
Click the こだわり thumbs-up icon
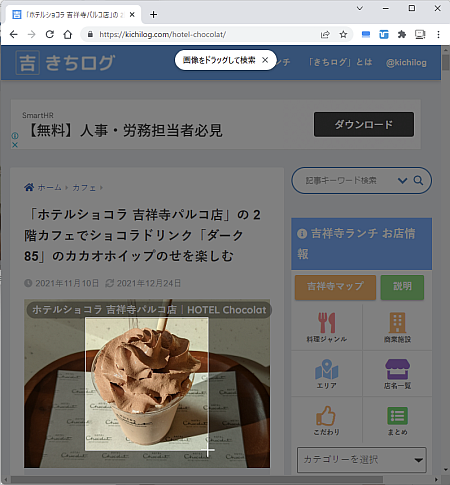point(326,416)
